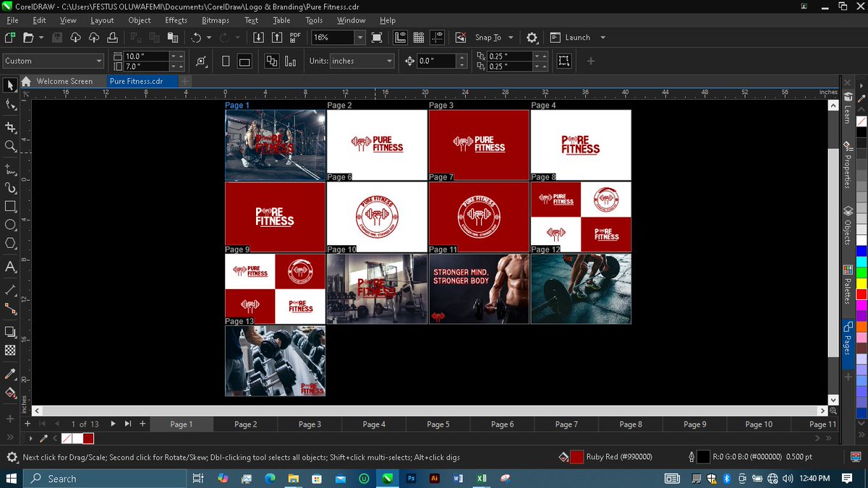Switch to Page 9 tab
This screenshot has width=868, height=488.
click(x=694, y=424)
